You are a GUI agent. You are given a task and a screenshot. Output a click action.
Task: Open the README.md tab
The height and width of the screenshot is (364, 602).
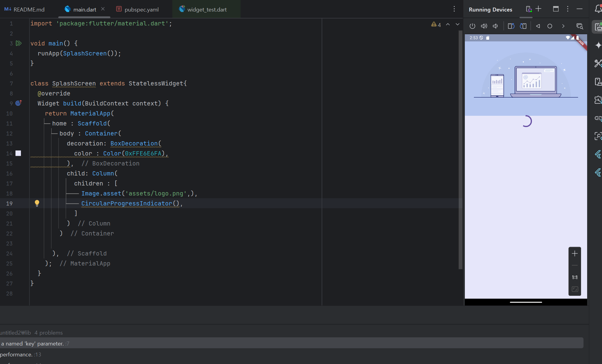point(29,9)
